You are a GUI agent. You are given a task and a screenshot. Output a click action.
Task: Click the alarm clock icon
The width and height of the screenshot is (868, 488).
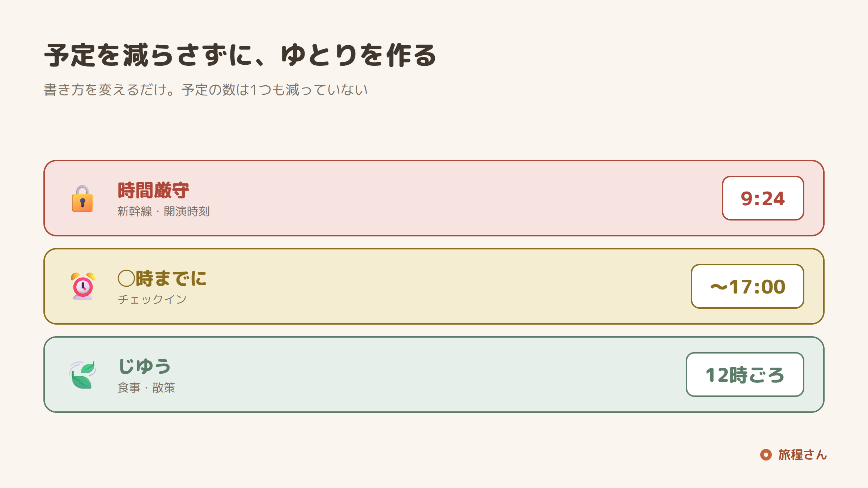pyautogui.click(x=83, y=286)
